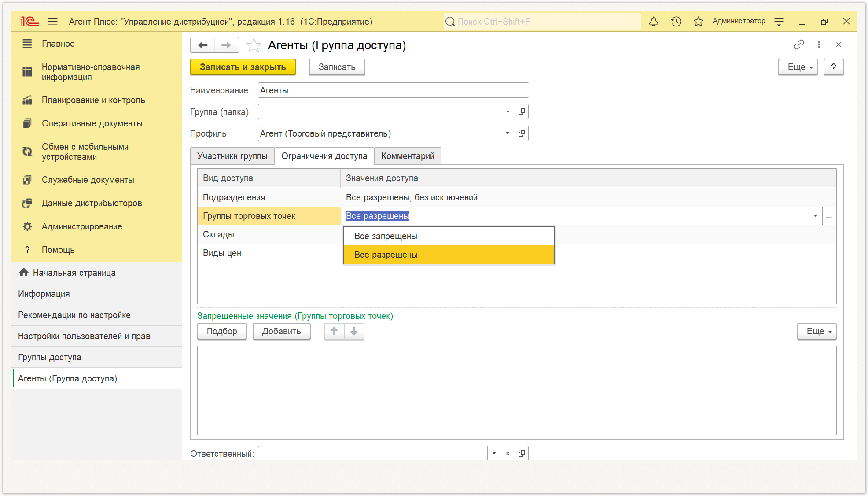Click the Наименование input field
Screen dimensions: 868x496
393,90
